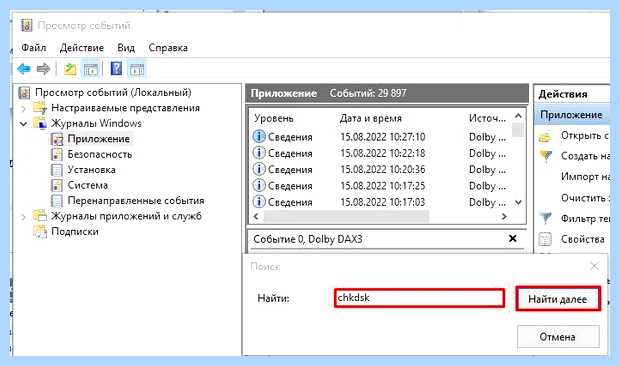Viewport: 620px width, 366px height.
Task: Select event row dated 15.08.2022 10:27:10
Action: tap(380, 137)
